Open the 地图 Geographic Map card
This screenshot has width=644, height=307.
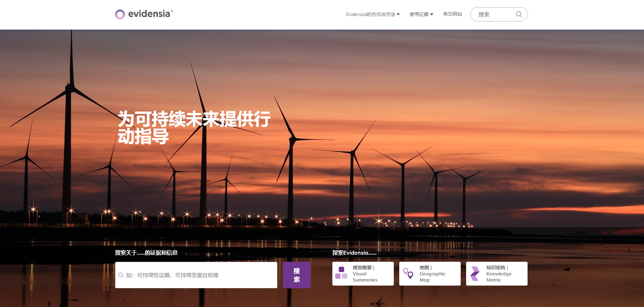pyautogui.click(x=430, y=274)
